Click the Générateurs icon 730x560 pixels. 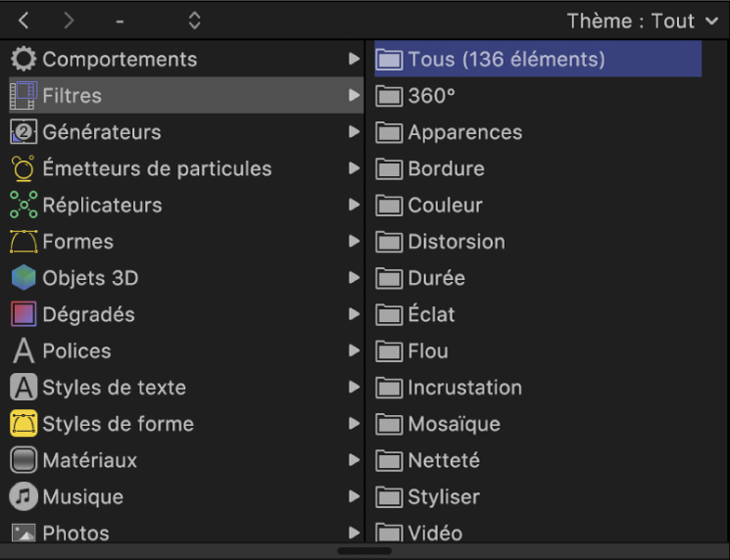pos(24,131)
